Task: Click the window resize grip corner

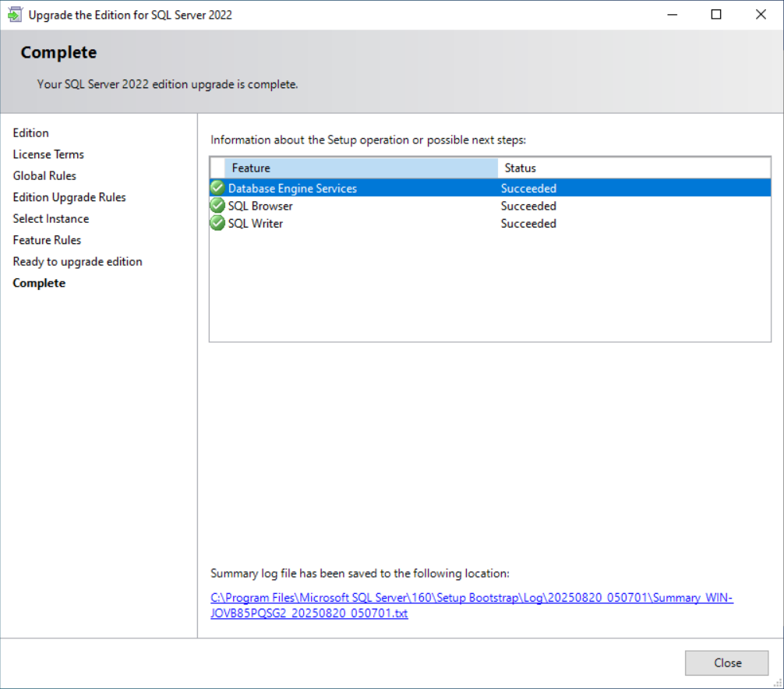Action: pyautogui.click(x=778, y=683)
